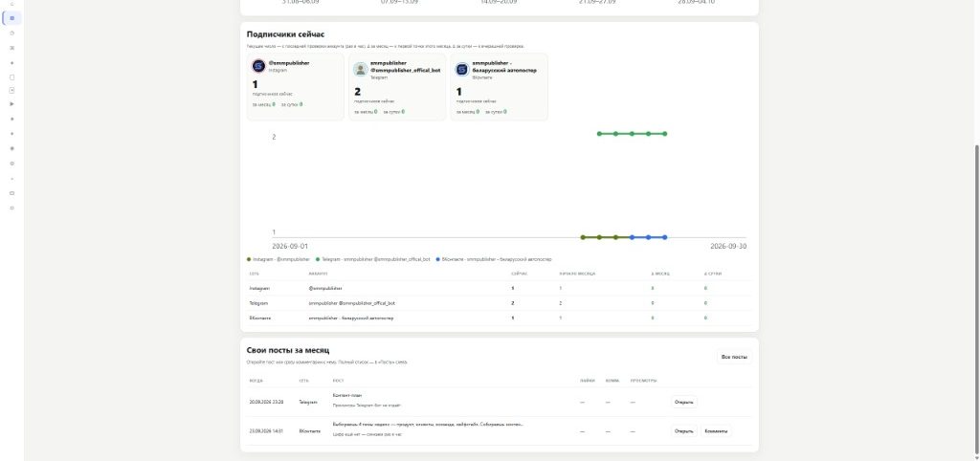Click the post text starting 'Выбираешь 4 темы недели'
The image size is (980, 461).
click(x=428, y=424)
